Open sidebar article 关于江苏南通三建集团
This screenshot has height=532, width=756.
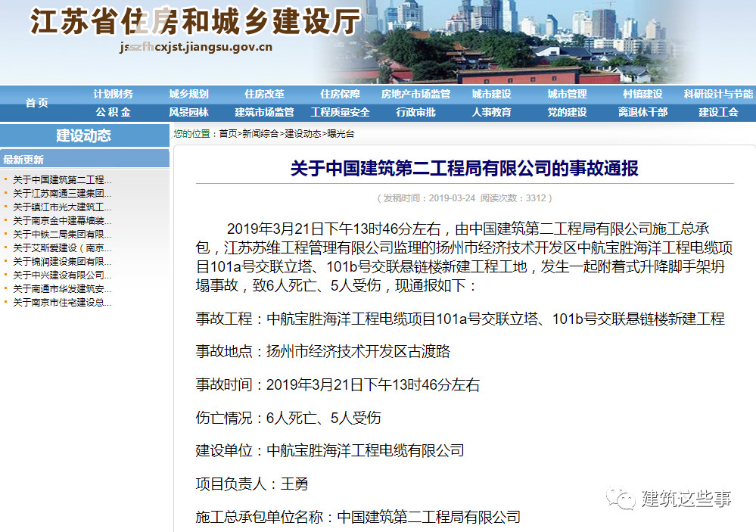(62, 193)
